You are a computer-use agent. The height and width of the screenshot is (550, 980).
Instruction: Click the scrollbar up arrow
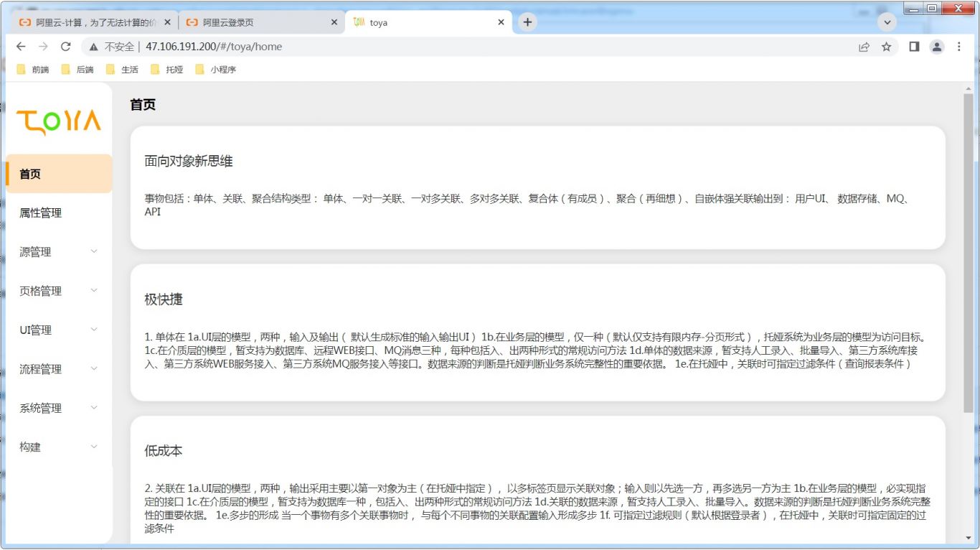[968, 88]
